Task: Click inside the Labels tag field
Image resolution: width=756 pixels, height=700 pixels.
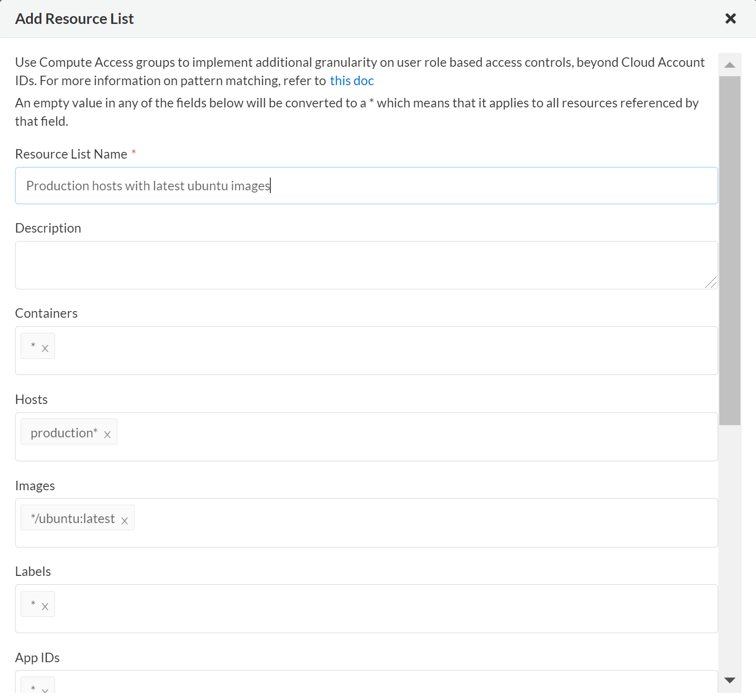Action: (x=366, y=609)
